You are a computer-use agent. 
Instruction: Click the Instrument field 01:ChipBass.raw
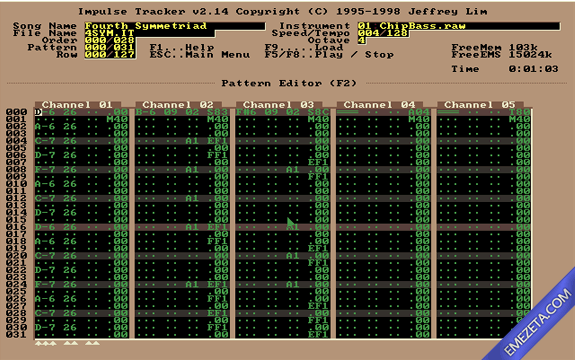459,26
